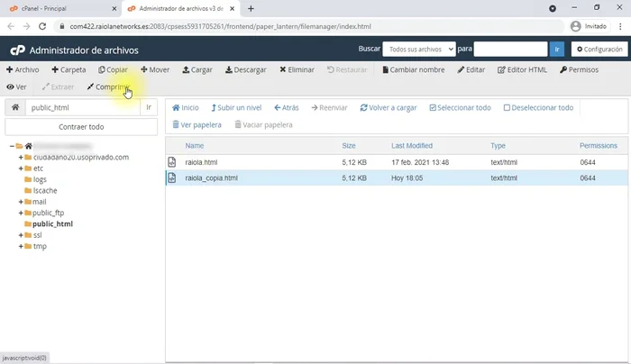Create a new folder with Carpeta
631x364 pixels.
click(x=69, y=69)
